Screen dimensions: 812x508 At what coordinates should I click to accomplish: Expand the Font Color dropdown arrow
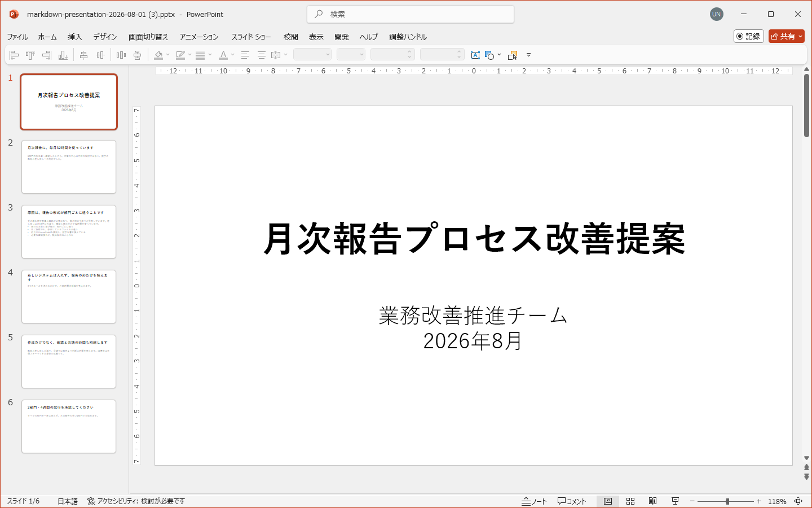[232, 55]
